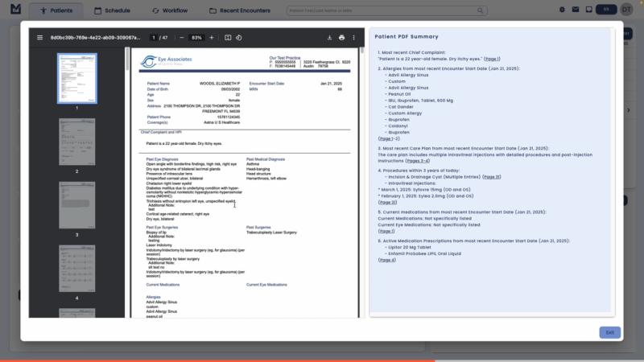Click the round icon left of mail
The width and height of the screenshot is (644, 362).
[x=562, y=10]
